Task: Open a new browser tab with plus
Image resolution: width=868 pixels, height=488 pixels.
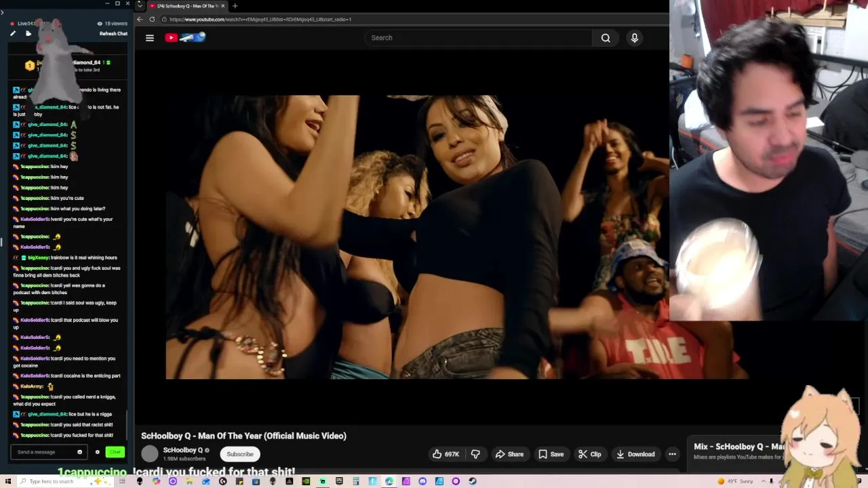Action: [235, 5]
